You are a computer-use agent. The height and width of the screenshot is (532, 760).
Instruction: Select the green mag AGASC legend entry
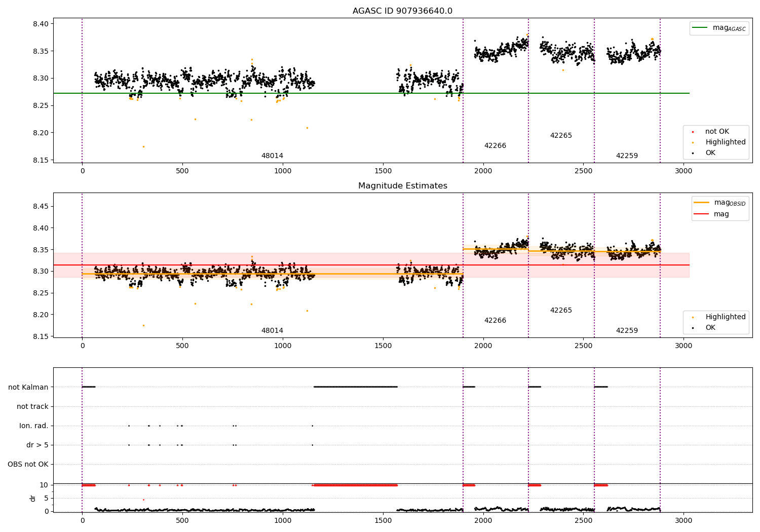719,28
